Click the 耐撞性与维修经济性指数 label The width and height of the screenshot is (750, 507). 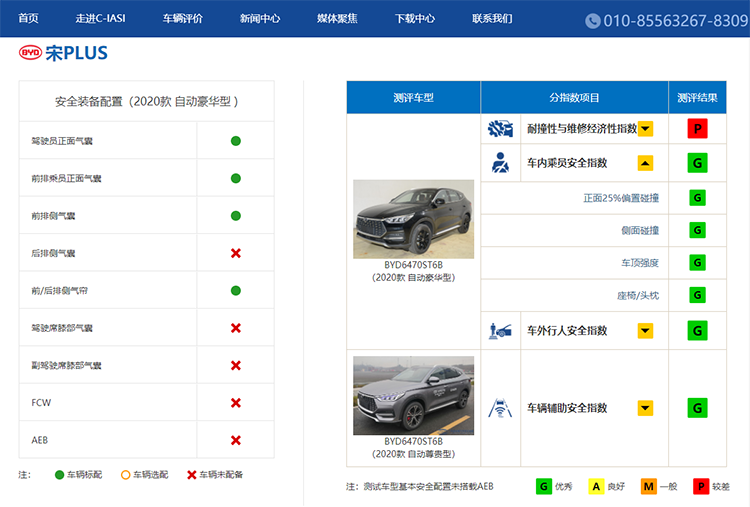(582, 129)
